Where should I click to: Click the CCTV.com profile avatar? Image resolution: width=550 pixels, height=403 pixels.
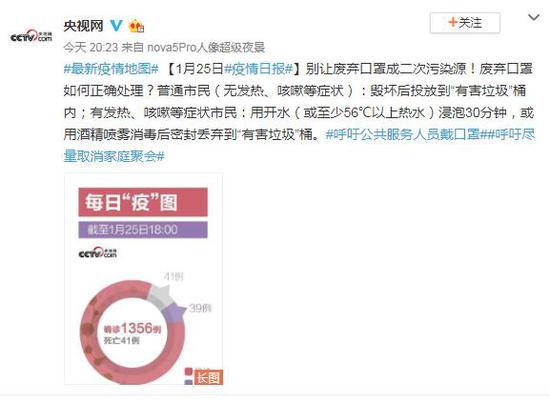(x=31, y=36)
